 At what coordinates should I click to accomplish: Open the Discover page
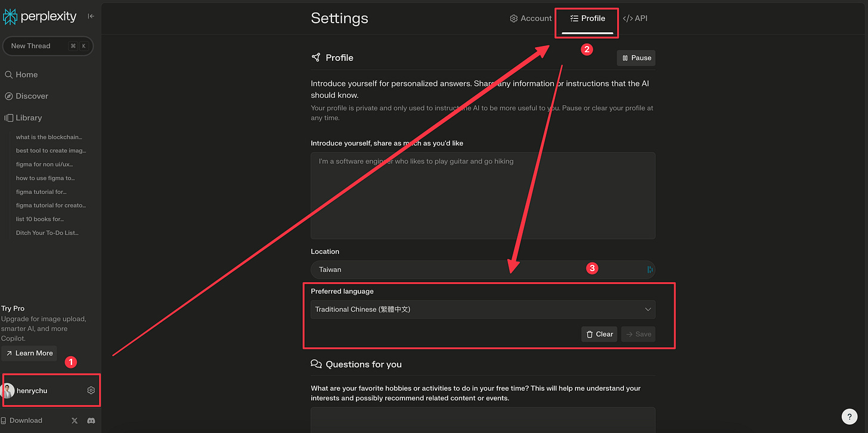(27, 96)
